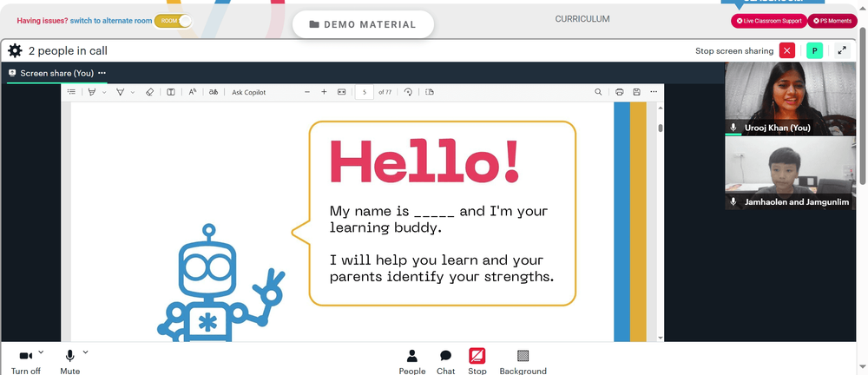Click switch to alternate room link
The image size is (868, 375).
111,21
